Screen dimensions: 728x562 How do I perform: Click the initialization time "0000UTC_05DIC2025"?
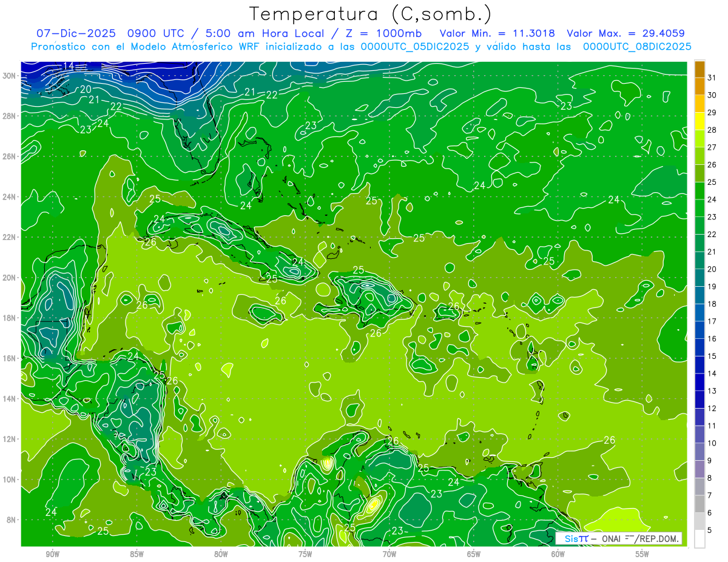415,47
